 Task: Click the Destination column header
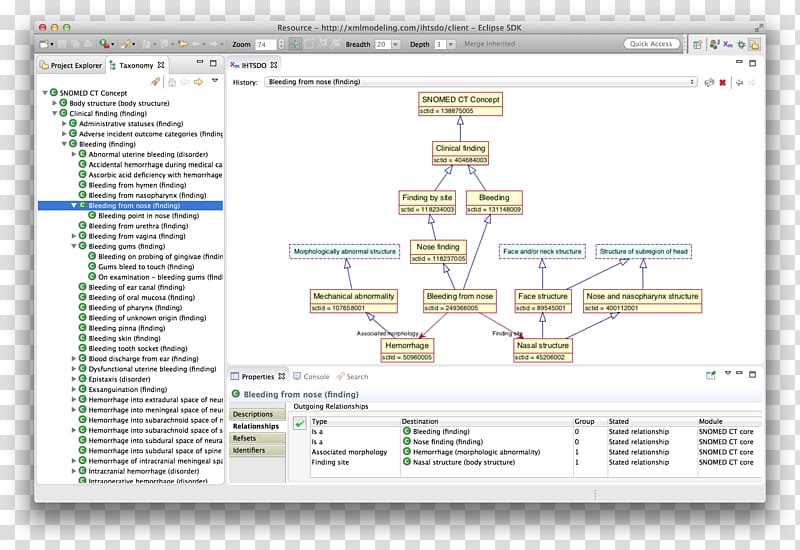[486, 421]
